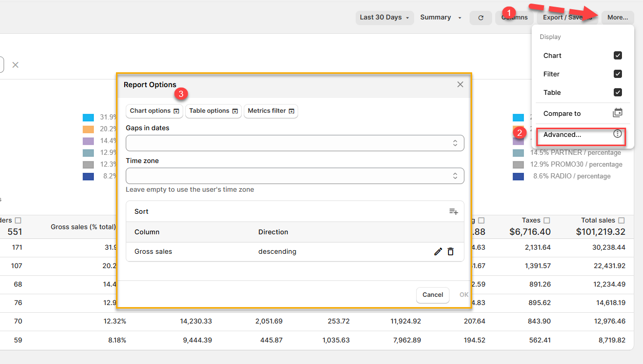This screenshot has height=364, width=643.
Task: Switch to Table options tab
Action: point(213,111)
